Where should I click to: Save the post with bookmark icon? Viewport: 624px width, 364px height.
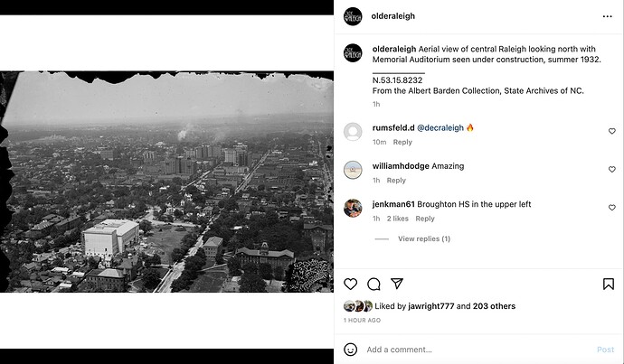(608, 284)
